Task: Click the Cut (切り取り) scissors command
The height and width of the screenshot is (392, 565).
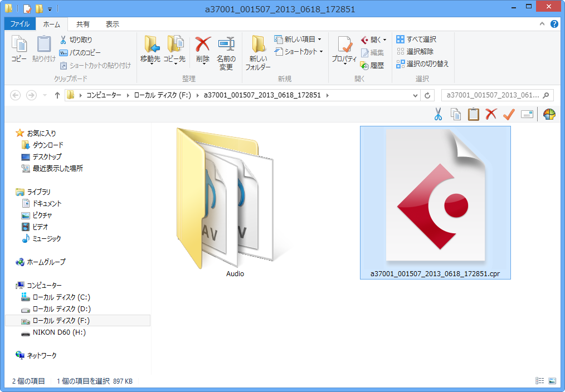Action: pos(76,40)
